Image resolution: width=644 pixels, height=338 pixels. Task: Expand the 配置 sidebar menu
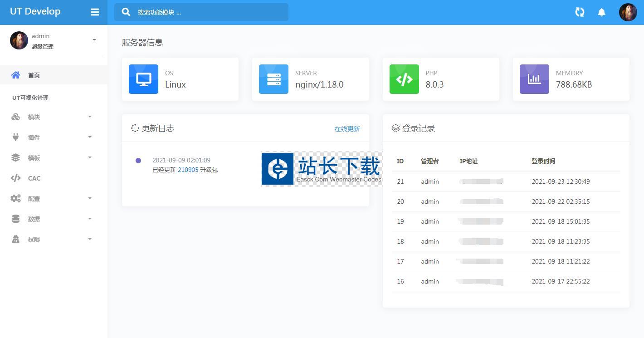click(34, 198)
